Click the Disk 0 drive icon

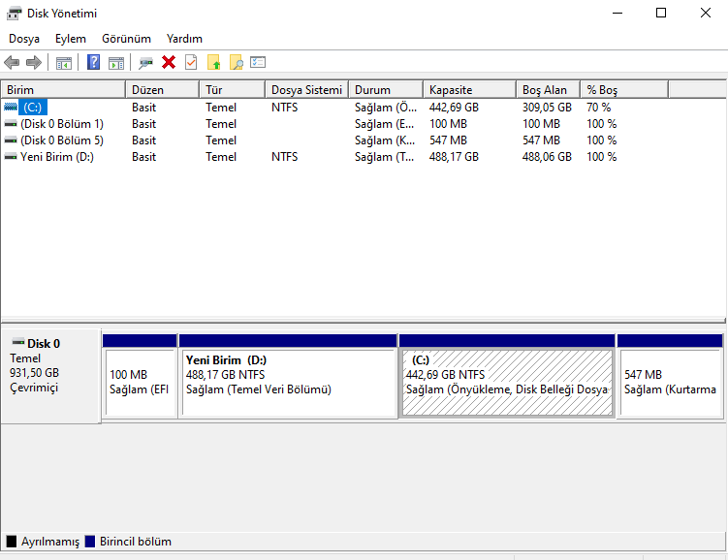(x=18, y=342)
